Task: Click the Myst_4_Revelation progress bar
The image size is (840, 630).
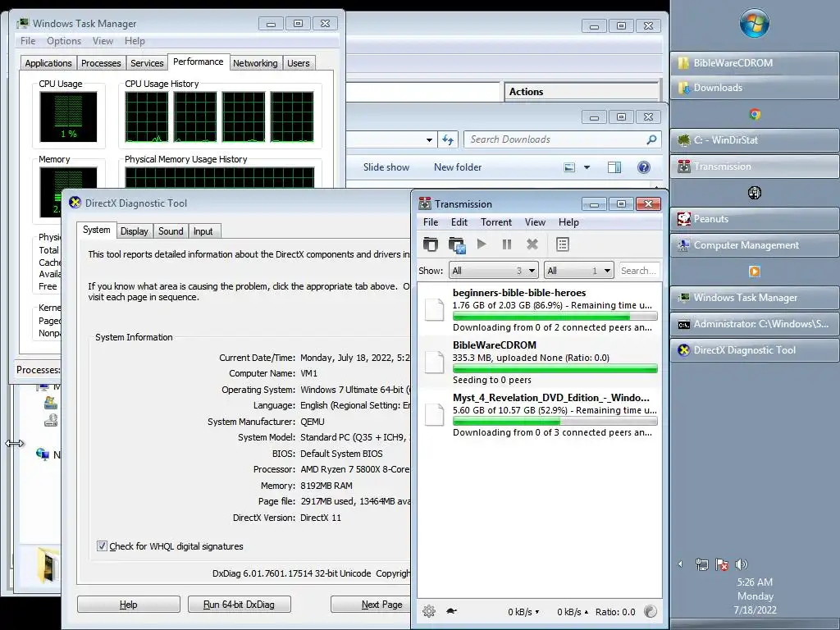Action: [555, 421]
